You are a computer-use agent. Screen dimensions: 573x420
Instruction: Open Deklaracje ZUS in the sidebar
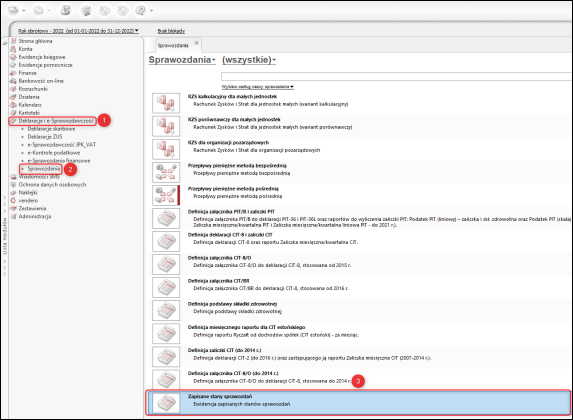(x=45, y=137)
